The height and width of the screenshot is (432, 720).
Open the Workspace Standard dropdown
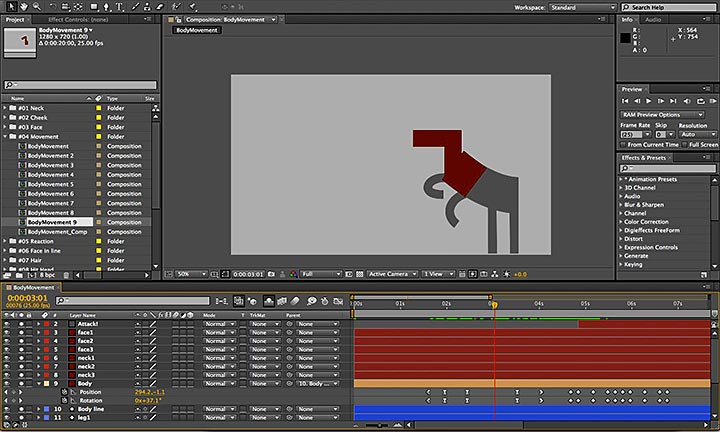pos(582,7)
